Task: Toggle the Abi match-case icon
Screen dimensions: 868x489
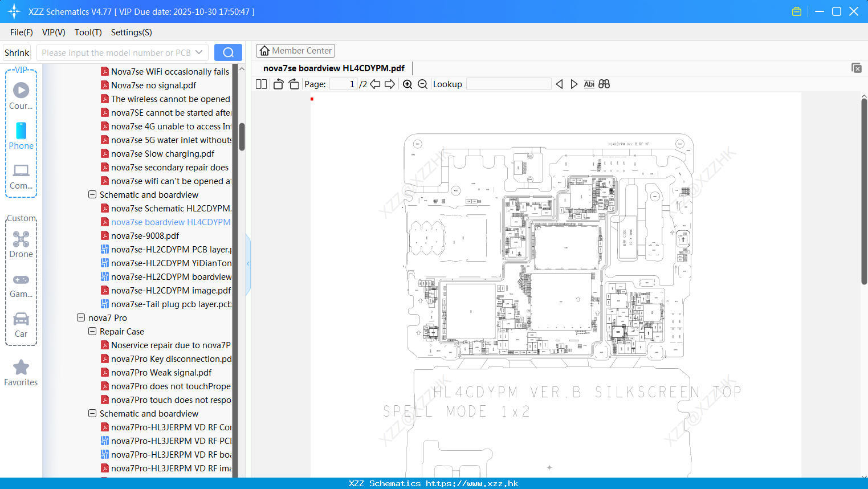Action: (589, 84)
